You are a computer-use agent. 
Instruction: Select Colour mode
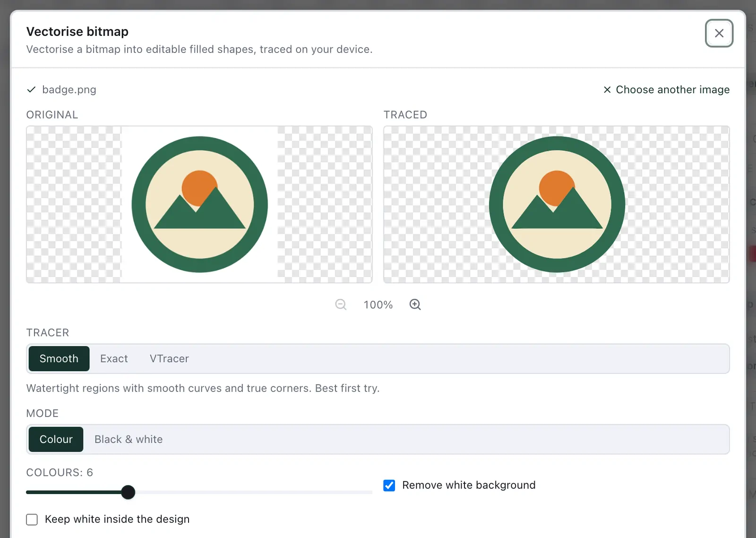[x=56, y=439]
